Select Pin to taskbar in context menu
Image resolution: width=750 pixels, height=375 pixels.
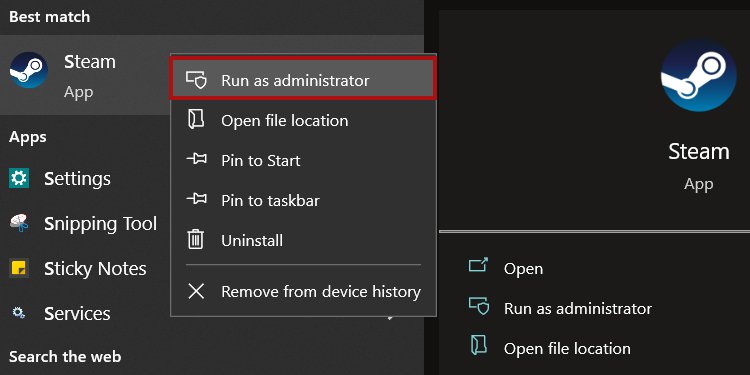click(x=303, y=200)
